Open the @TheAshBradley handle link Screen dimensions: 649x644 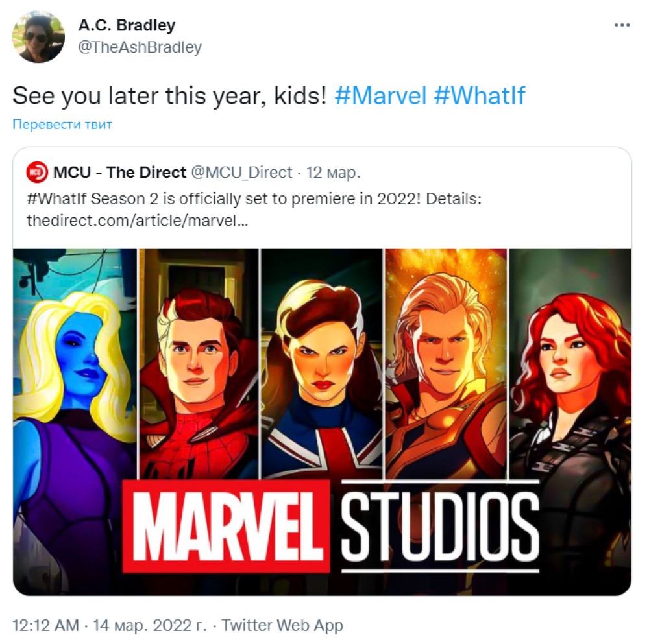click(x=140, y=47)
